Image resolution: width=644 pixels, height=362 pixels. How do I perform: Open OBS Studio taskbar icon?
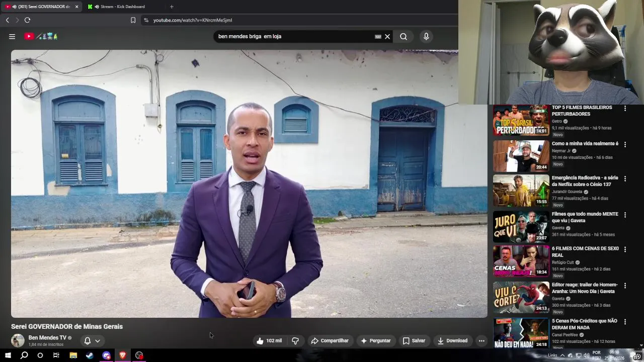tap(139, 355)
